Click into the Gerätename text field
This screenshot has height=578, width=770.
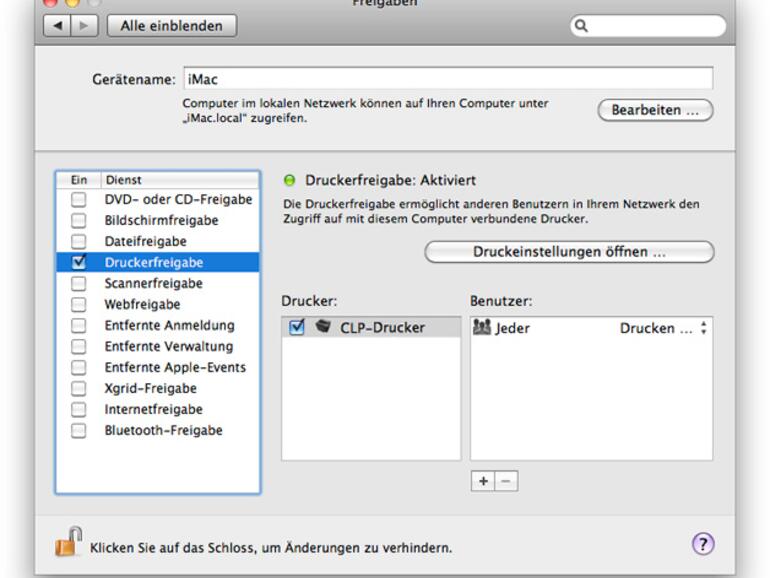(x=448, y=79)
